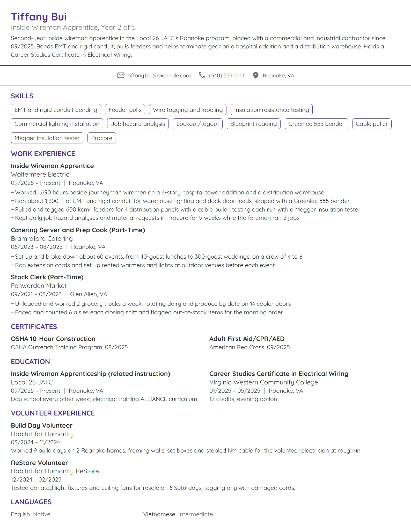Image resolution: width=411 pixels, height=532 pixels.
Task: Select the Stock Clerk (Part-Time) job title
Action: (47, 277)
